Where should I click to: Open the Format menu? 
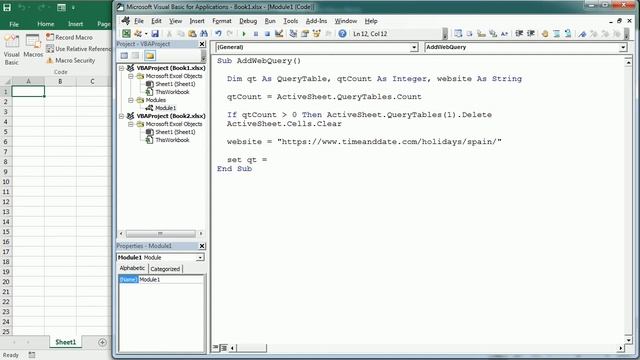coord(222,21)
